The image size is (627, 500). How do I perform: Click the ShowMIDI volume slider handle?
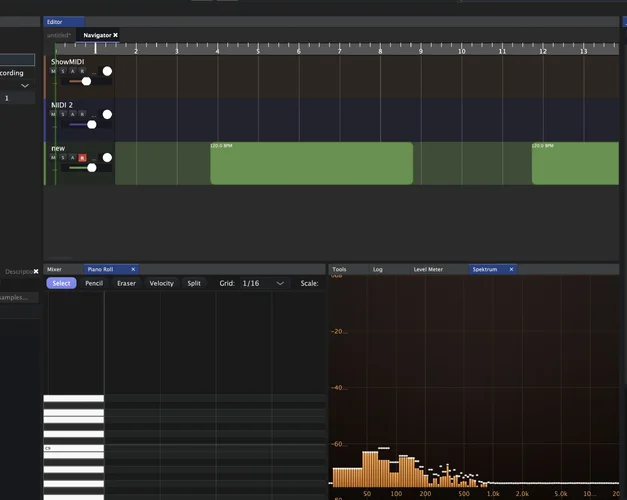click(x=86, y=82)
